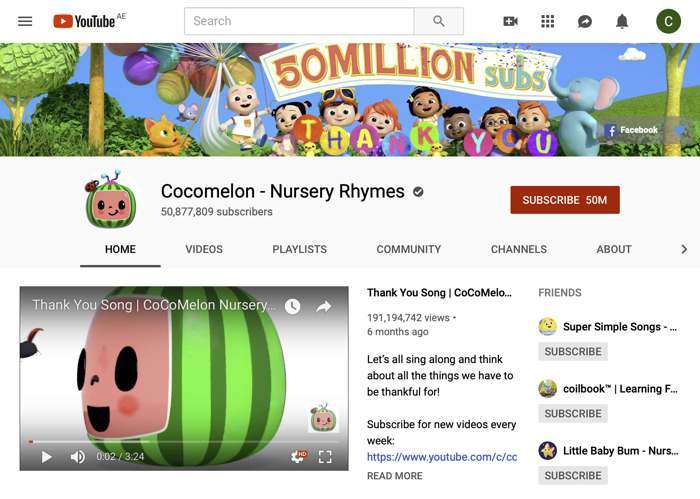
Task: Switch to the VIDEOS tab
Action: 204,250
